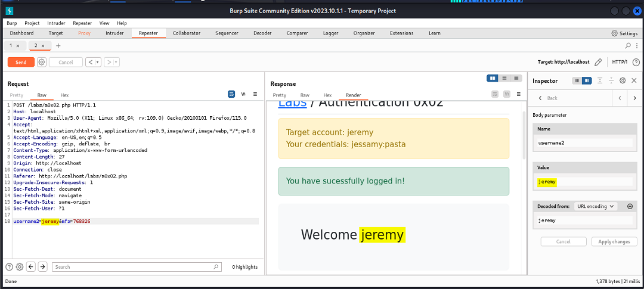Open Repeater help via the question mark icon
This screenshot has height=289, width=644.
click(636, 62)
